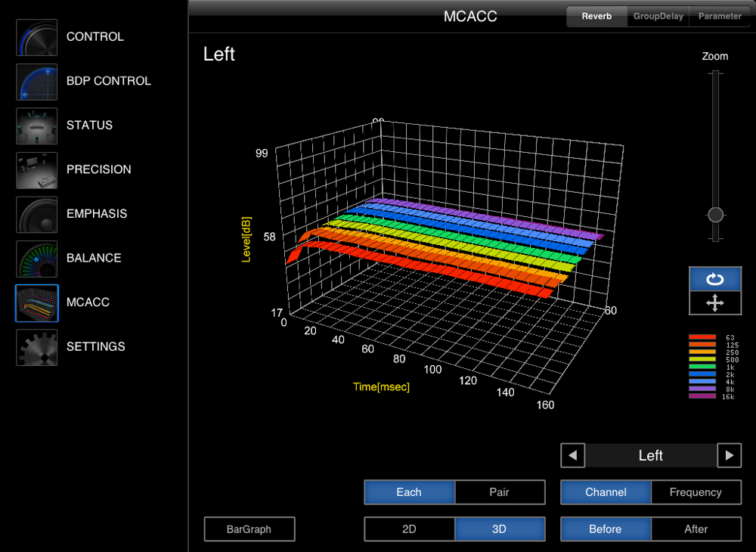Viewport: 756px width, 552px height.
Task: Select the Frequency view option
Action: [696, 492]
